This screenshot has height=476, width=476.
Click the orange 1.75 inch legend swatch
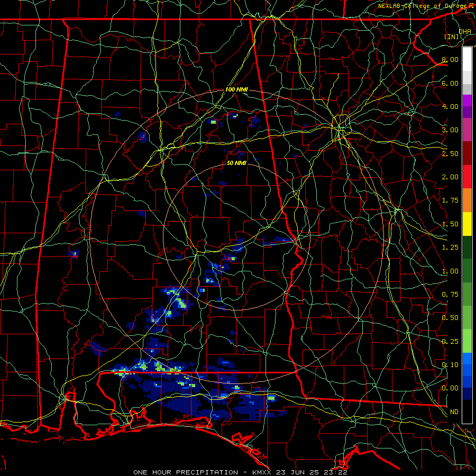tap(467, 200)
